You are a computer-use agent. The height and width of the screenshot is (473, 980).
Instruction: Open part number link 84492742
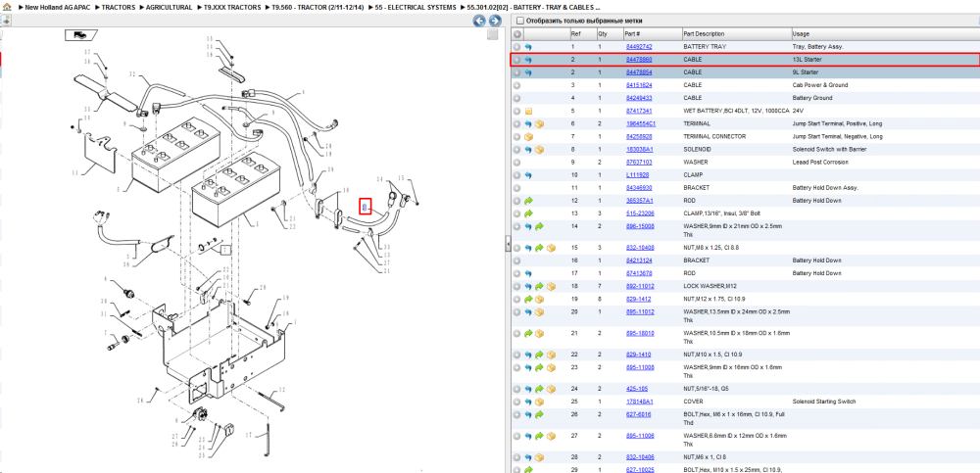[x=639, y=47]
